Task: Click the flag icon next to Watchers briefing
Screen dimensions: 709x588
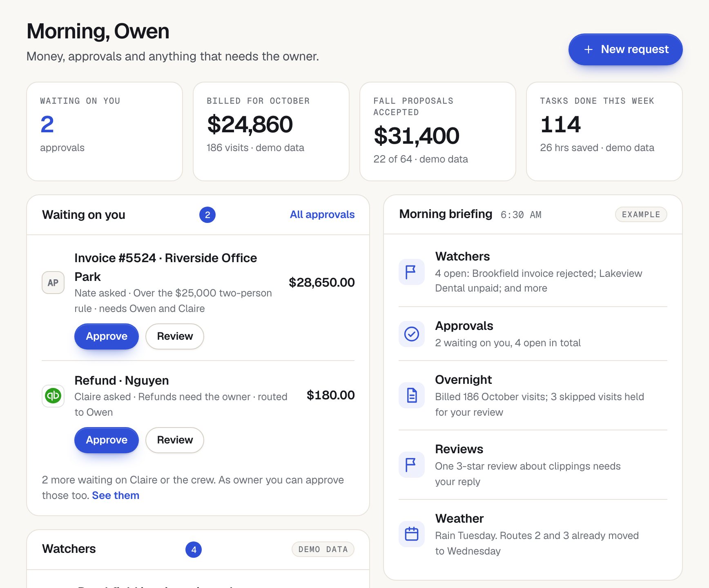Action: pos(411,272)
